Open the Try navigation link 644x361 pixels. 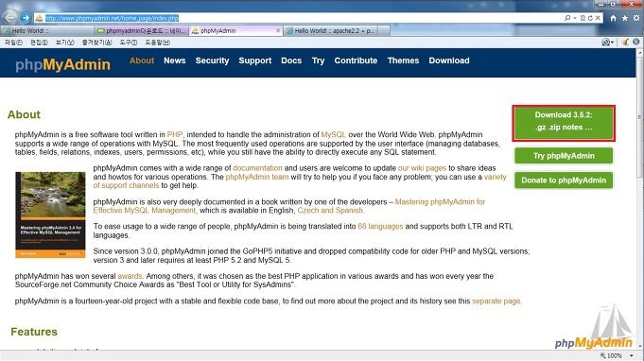[x=318, y=60]
